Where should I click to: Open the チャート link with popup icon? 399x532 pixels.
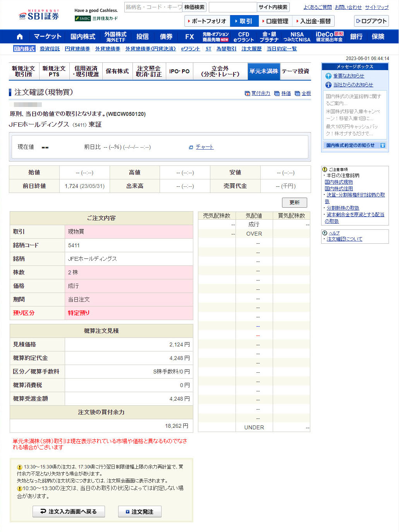[201, 147]
